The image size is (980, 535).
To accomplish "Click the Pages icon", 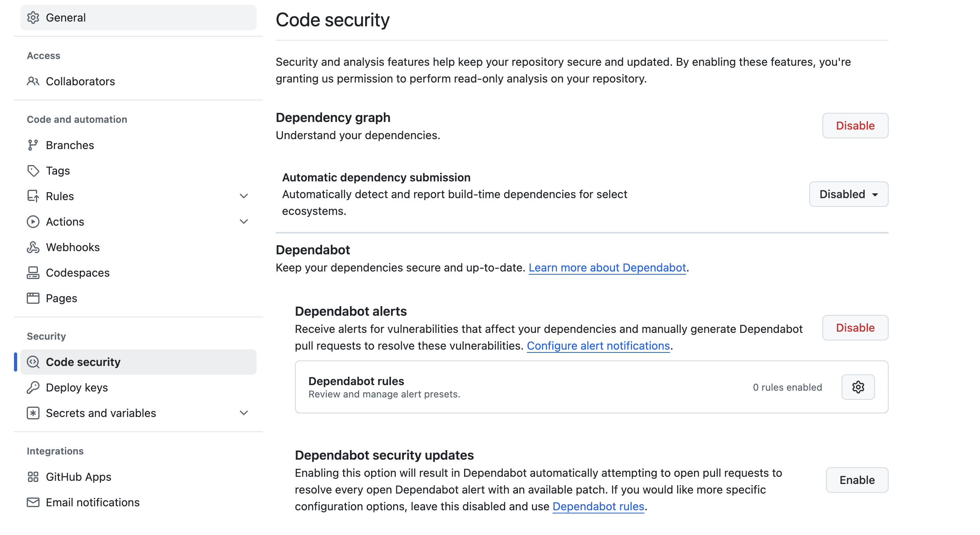I will click(34, 298).
